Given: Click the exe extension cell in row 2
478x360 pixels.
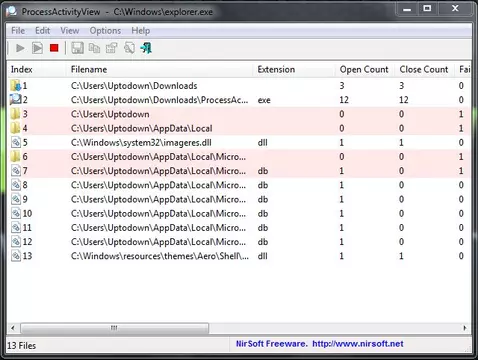Looking at the screenshot, I should [264, 100].
